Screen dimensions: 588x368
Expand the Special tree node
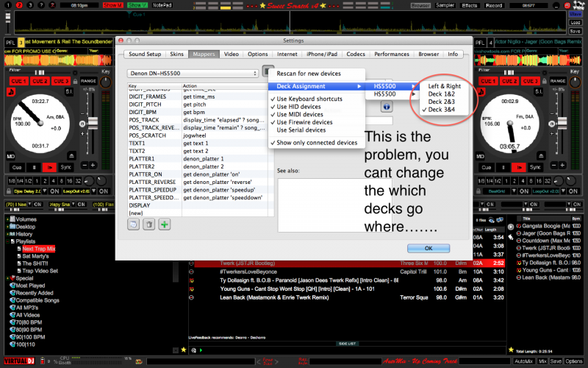7,278
